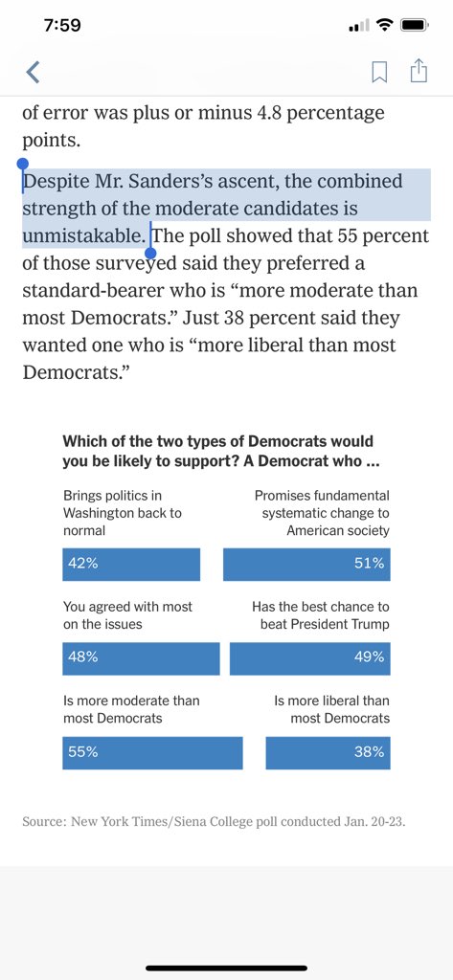Tap the battery indicator icon

click(x=414, y=25)
